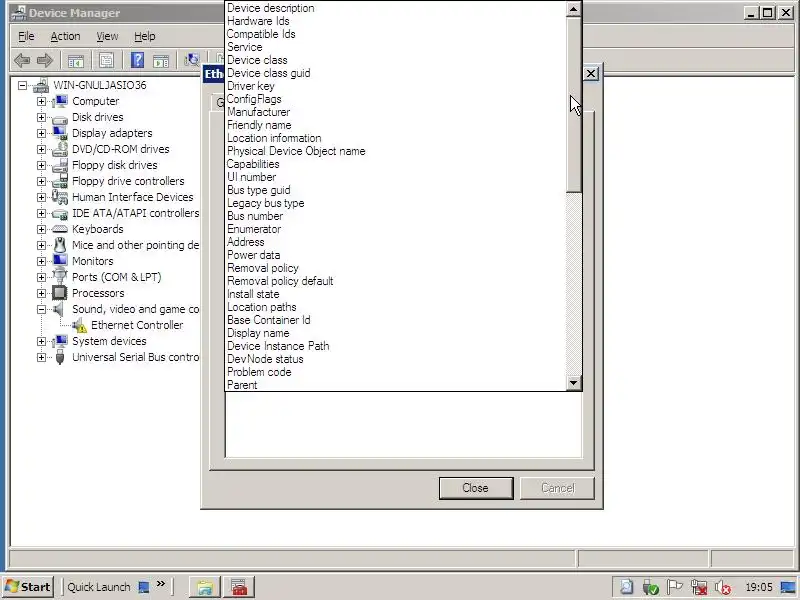Open the Help menu
Screen dimensions: 800x600
[144, 36]
